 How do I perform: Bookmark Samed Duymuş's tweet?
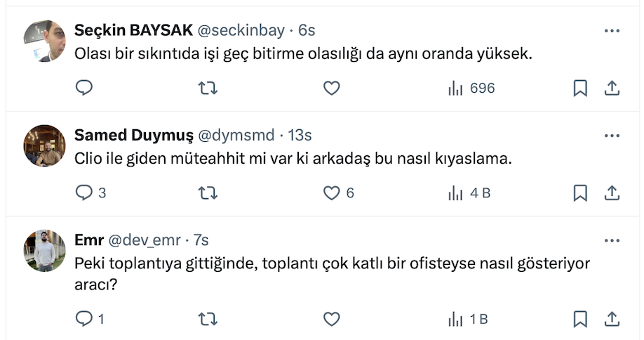pos(580,192)
